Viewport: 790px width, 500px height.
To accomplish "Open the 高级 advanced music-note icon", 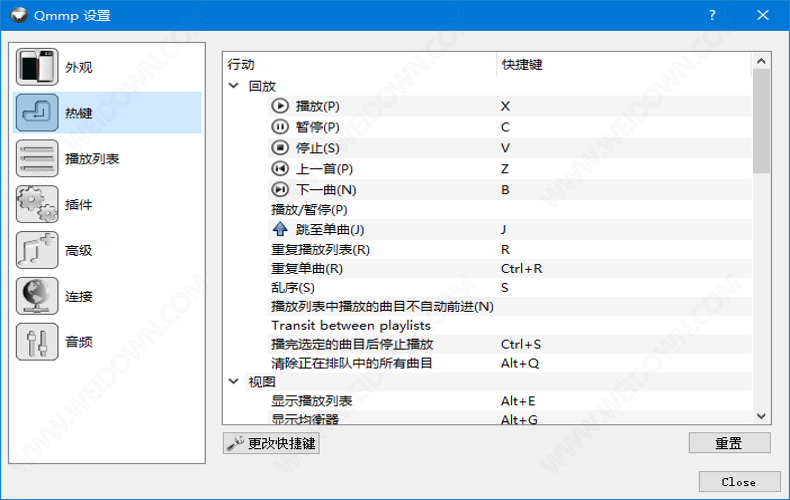I will pos(37,250).
